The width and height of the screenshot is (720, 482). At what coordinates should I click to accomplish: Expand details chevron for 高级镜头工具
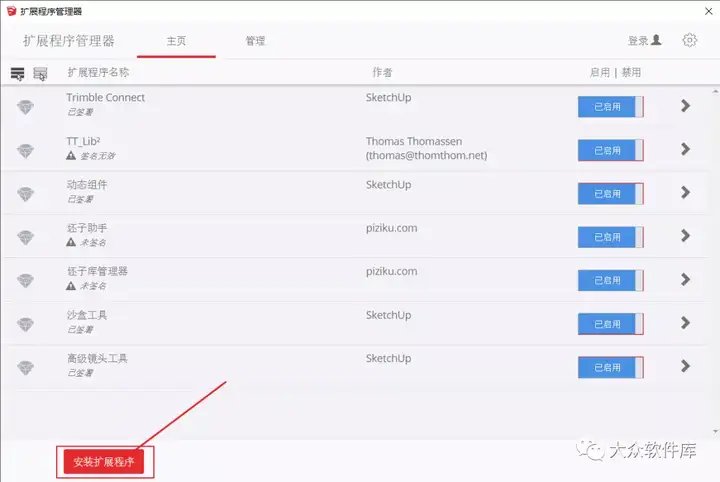pos(686,366)
